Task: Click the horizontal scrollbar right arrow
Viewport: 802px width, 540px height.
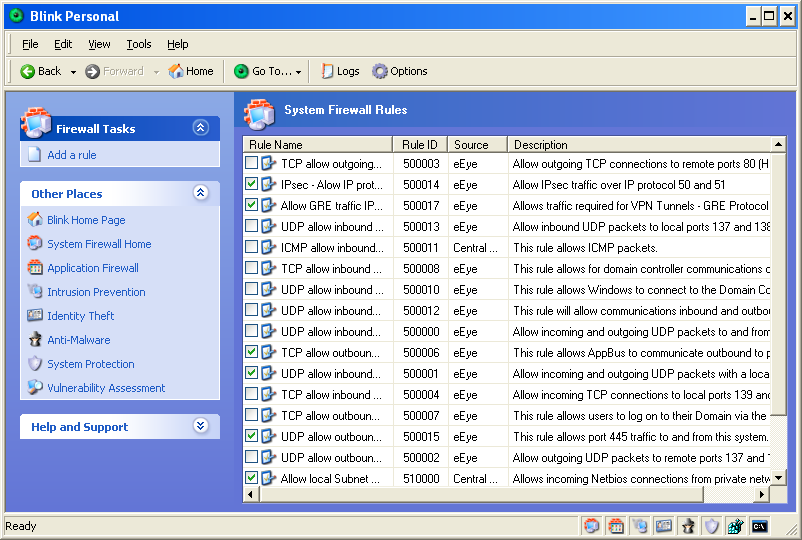Action: 762,494
